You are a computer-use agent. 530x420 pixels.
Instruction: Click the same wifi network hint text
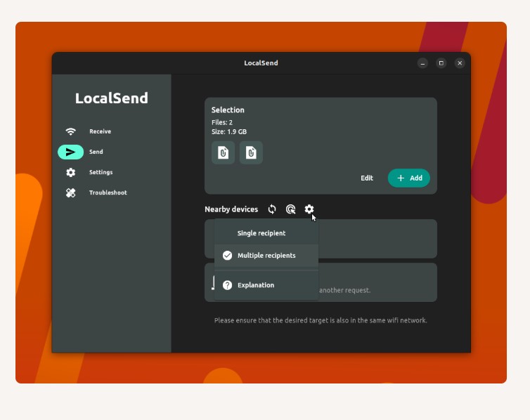click(321, 320)
